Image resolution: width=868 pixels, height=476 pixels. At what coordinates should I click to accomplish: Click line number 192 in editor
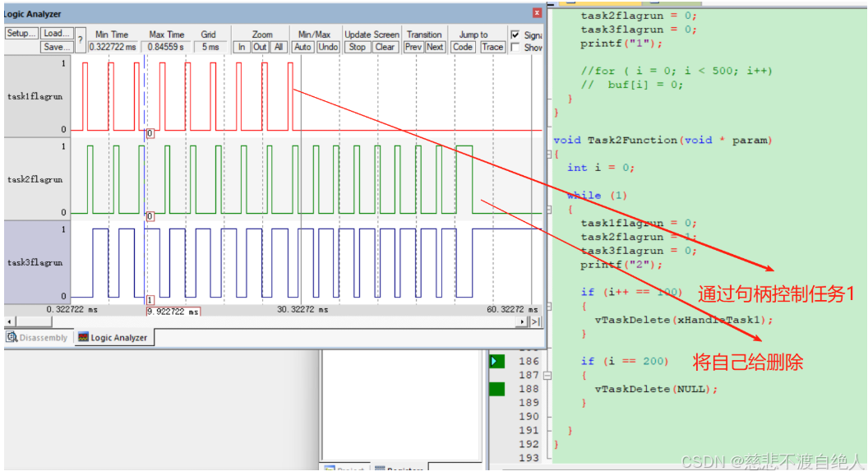[529, 445]
